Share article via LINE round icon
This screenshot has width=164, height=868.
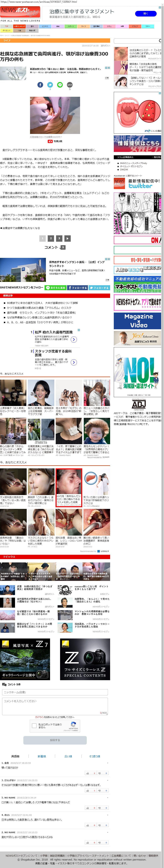(x=60, y=85)
